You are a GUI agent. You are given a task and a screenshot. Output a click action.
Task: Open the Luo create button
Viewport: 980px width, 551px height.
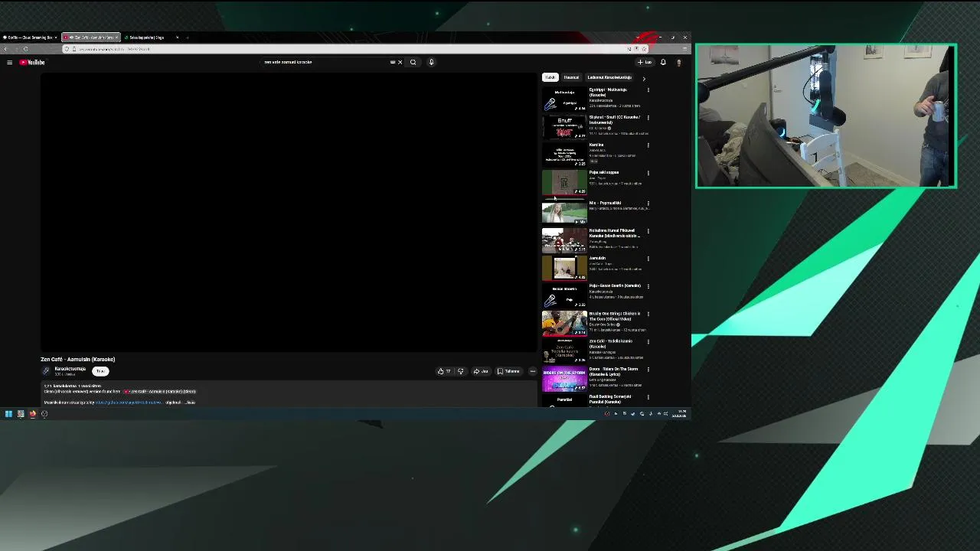(645, 62)
